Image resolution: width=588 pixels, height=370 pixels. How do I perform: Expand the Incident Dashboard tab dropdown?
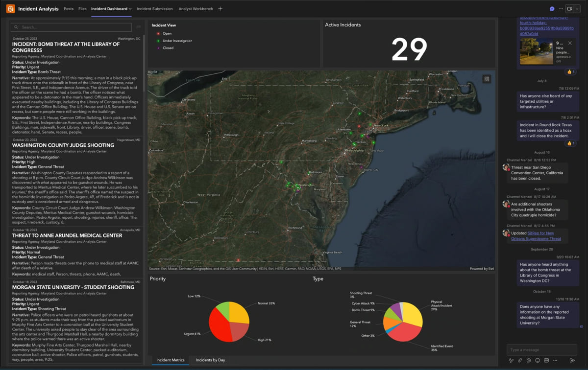click(x=130, y=9)
